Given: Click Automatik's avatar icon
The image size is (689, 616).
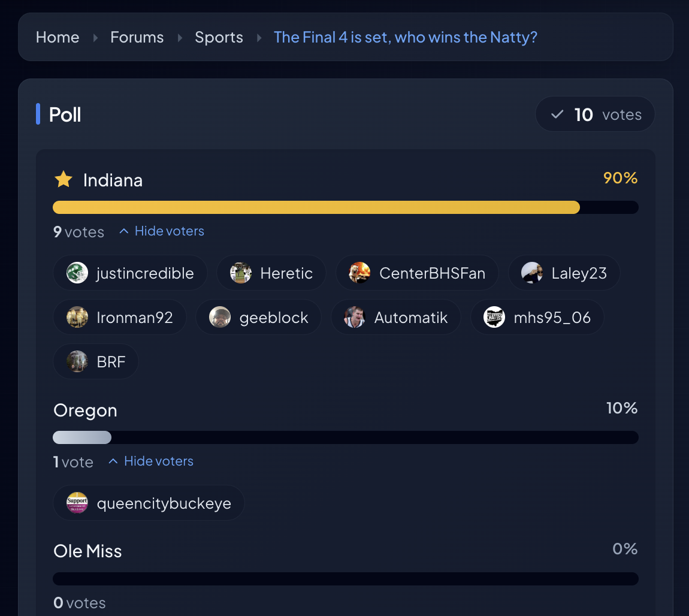Looking at the screenshot, I should 355,318.
